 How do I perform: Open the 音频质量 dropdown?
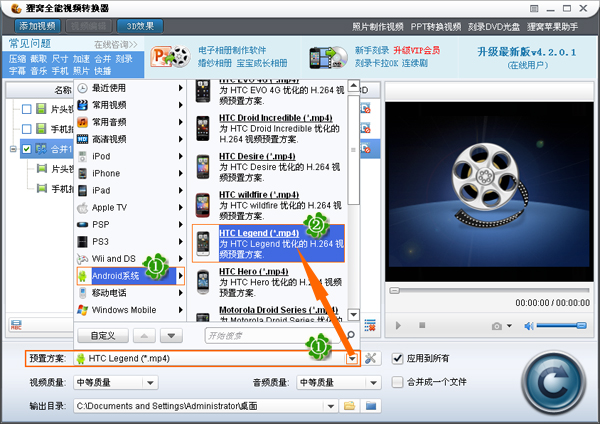click(339, 382)
